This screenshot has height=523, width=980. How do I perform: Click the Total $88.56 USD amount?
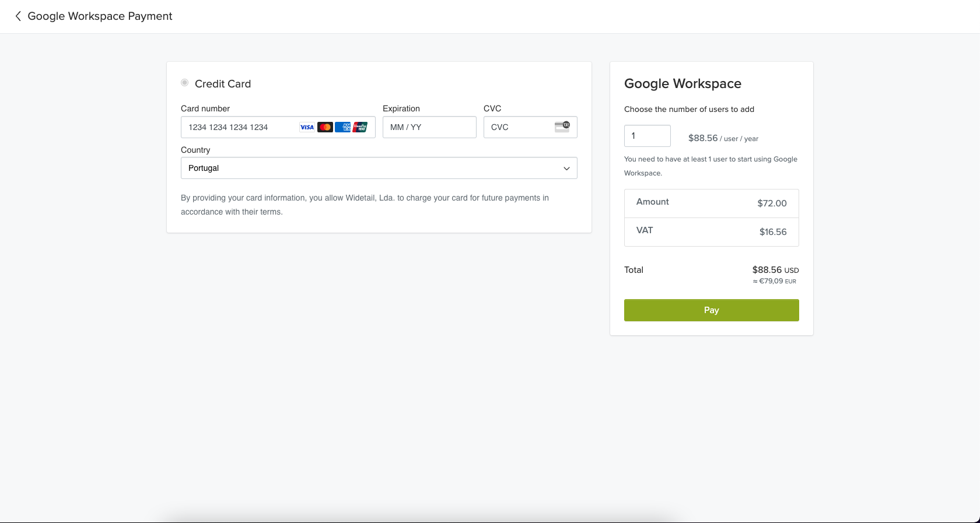point(775,270)
